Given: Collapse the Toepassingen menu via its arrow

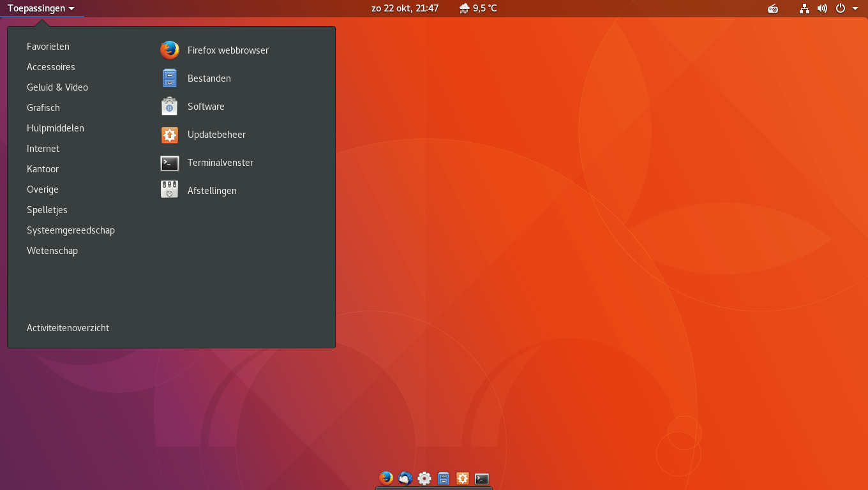Looking at the screenshot, I should [71, 9].
